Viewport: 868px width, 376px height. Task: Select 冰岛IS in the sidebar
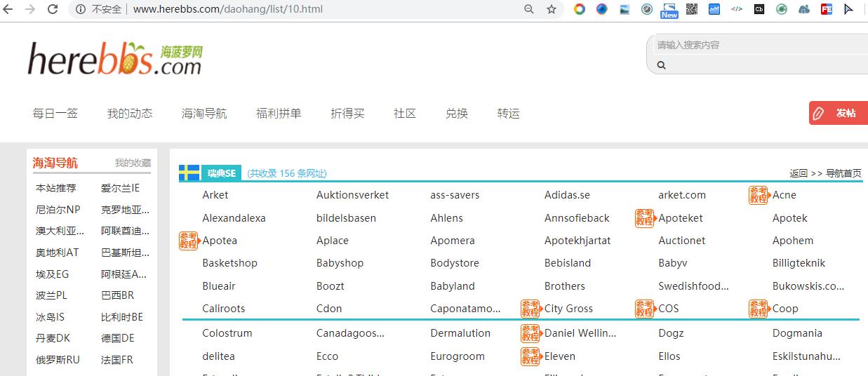[x=50, y=317]
